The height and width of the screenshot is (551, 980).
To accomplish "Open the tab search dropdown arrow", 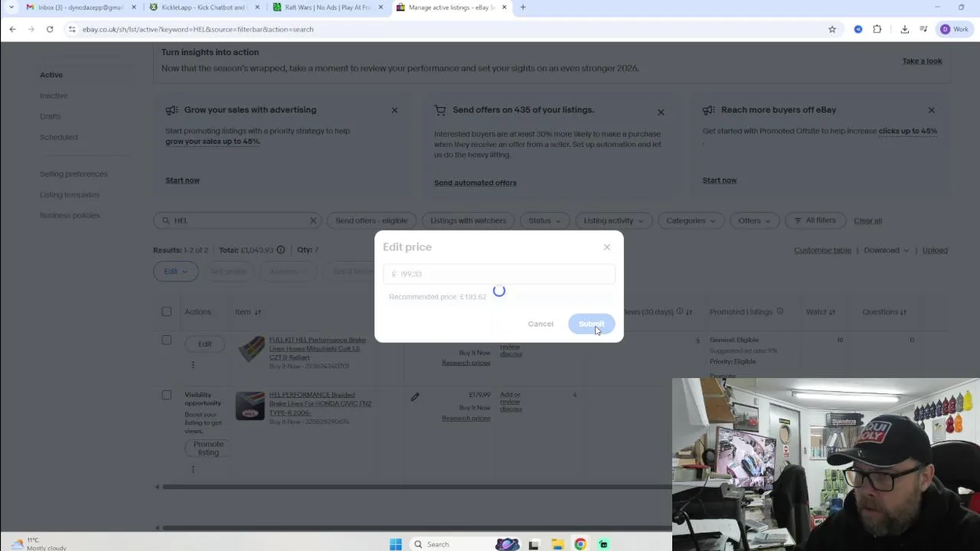I will click(11, 8).
